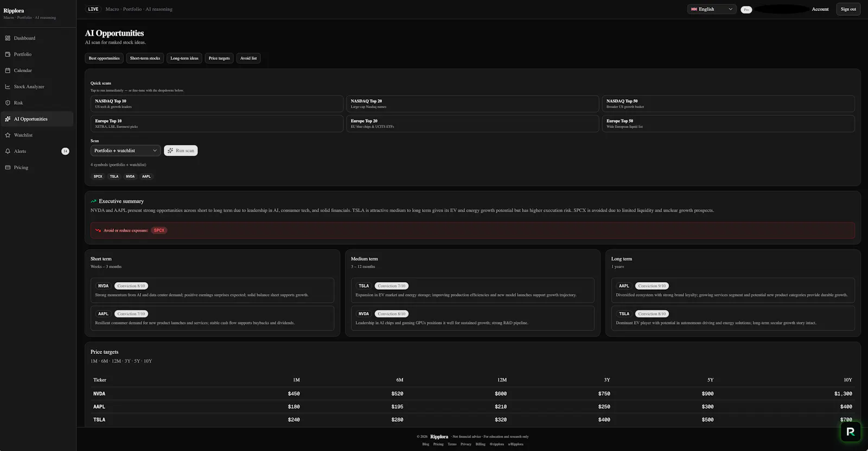Click AAPL row ticker in Price targets

point(99,406)
